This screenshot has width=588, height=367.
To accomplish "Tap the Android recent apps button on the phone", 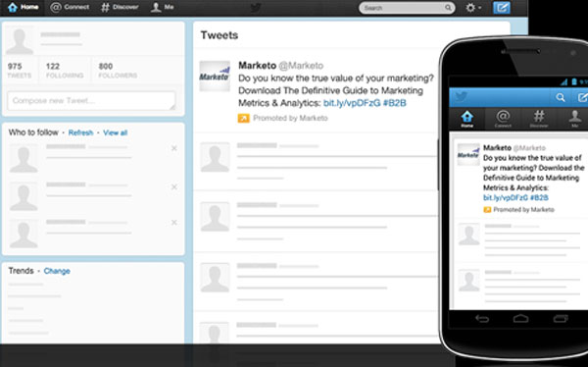I will [x=561, y=319].
